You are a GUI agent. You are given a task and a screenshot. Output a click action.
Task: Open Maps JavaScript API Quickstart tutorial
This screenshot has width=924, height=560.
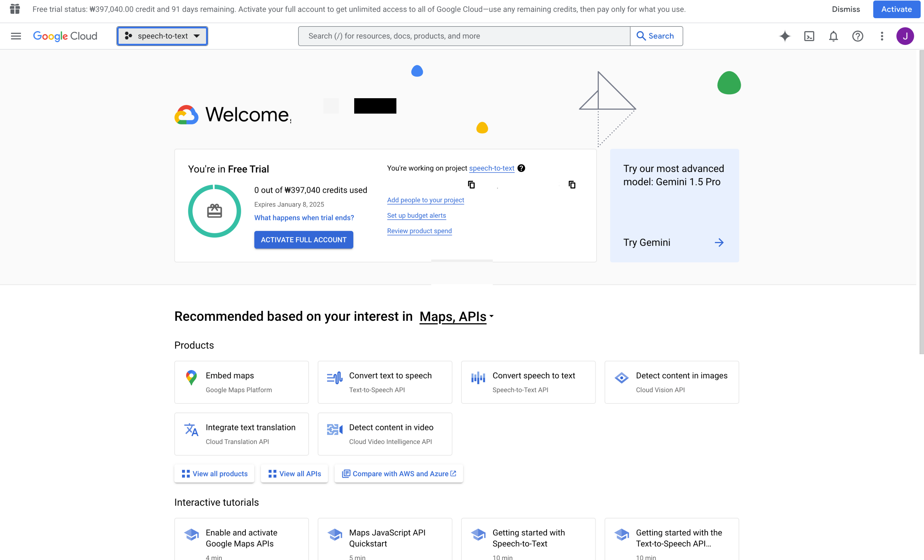(x=385, y=539)
